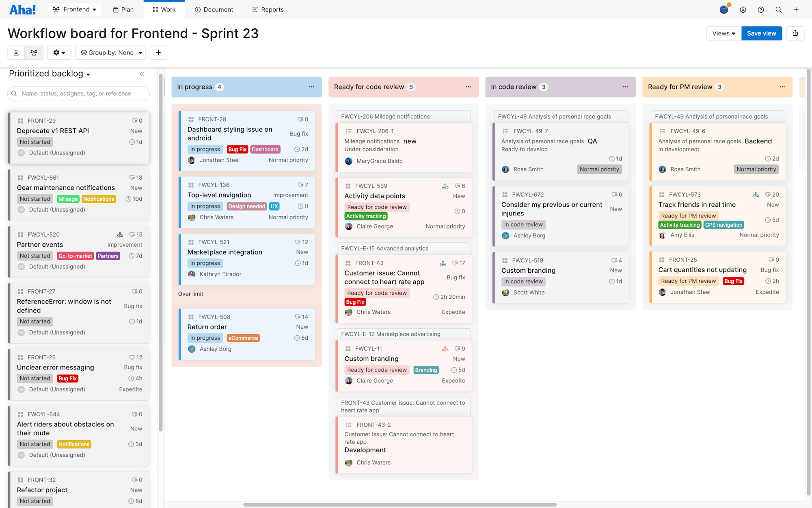Viewport: 812px width, 508px height.
Task: Open the Views dropdown
Action: click(723, 33)
